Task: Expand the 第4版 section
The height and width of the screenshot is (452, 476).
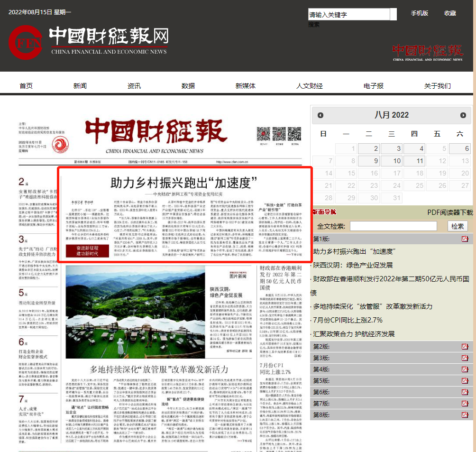Action: coord(391,369)
